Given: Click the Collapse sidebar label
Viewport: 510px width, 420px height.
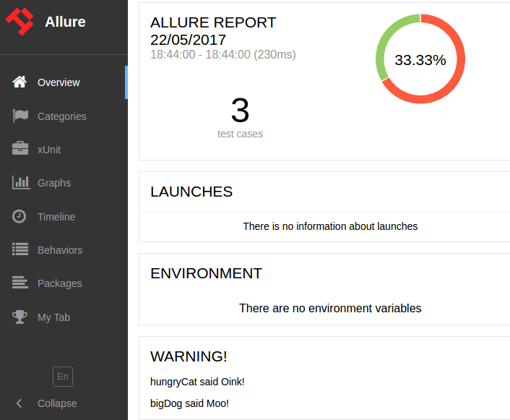Looking at the screenshot, I should [x=57, y=403].
